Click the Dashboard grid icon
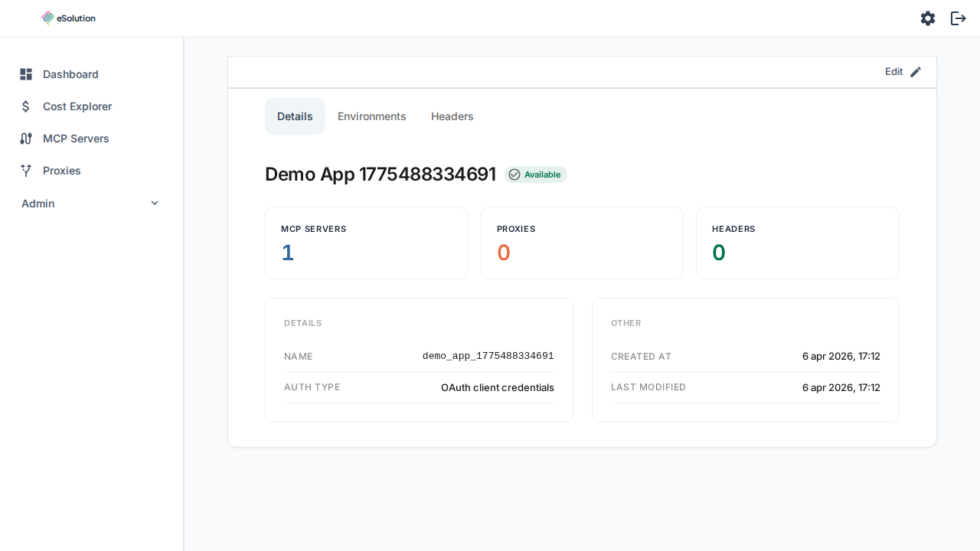Screen dimensions: 980x551 pyautogui.click(x=26, y=74)
